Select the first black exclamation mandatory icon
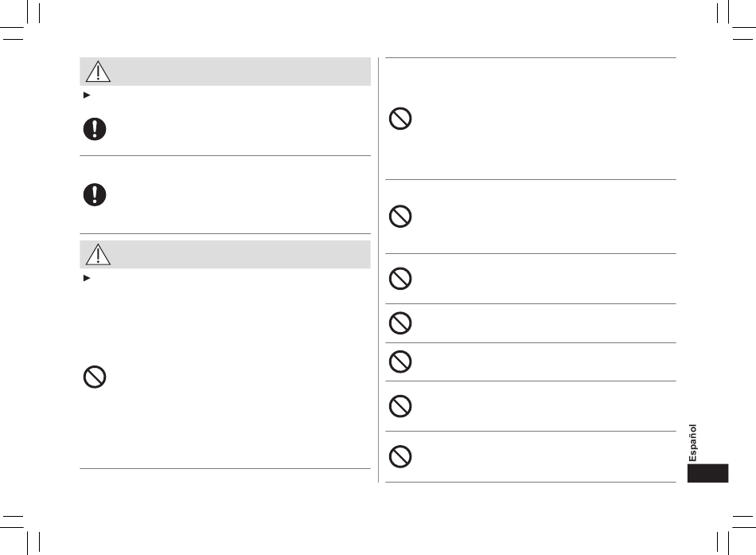This screenshot has height=555, width=756. coord(95,129)
